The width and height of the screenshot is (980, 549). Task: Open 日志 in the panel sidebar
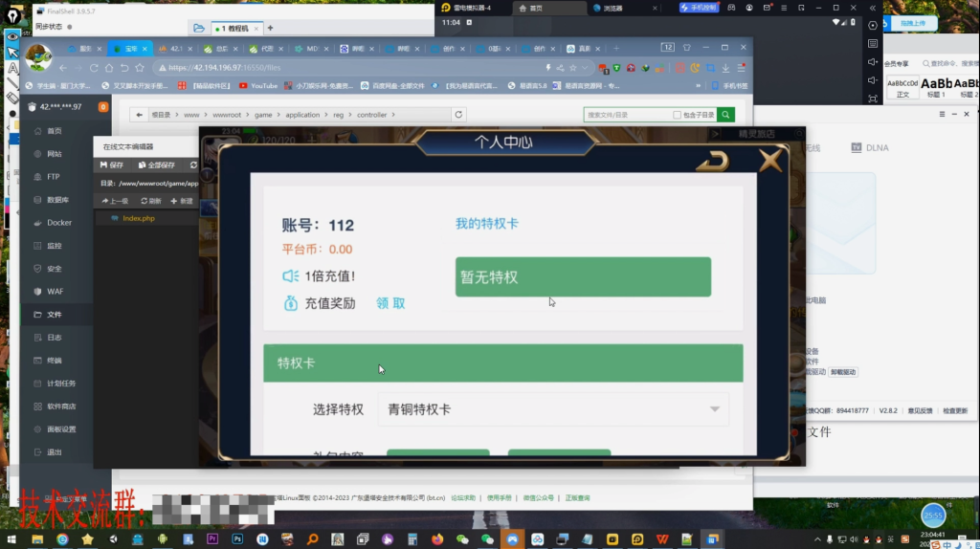(55, 338)
